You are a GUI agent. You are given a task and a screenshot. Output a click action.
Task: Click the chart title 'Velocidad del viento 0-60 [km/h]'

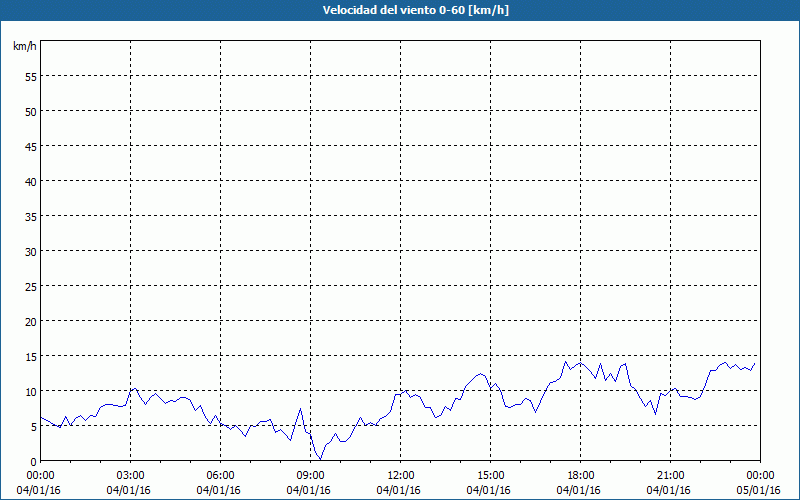pos(415,10)
